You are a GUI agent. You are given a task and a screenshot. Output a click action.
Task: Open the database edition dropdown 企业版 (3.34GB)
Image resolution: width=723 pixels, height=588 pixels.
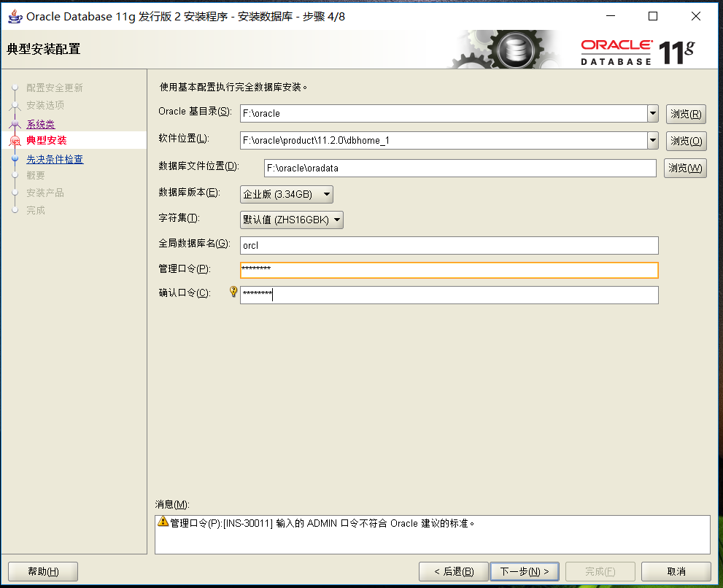(x=286, y=194)
